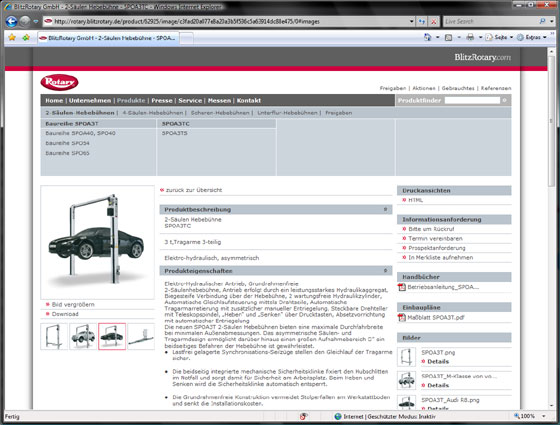Screen dimensions: 560x425
Task: Click the browser Back arrow button
Action: [x=11, y=21]
